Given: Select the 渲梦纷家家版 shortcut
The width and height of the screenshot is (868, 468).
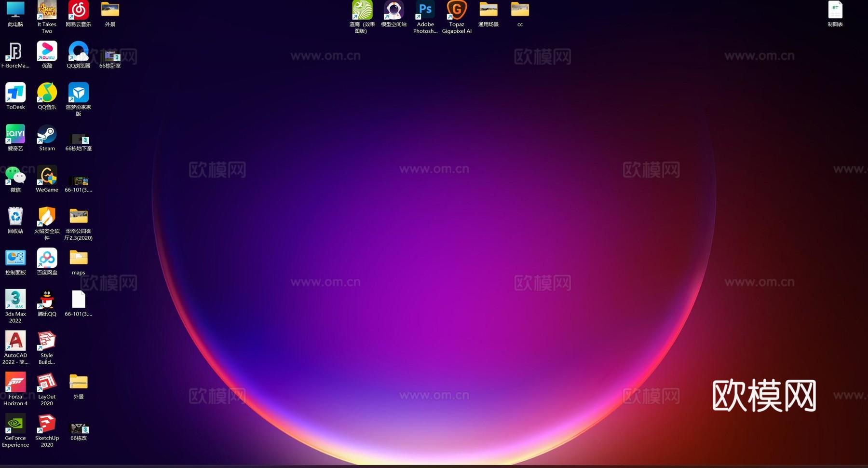Looking at the screenshot, I should point(79,93).
